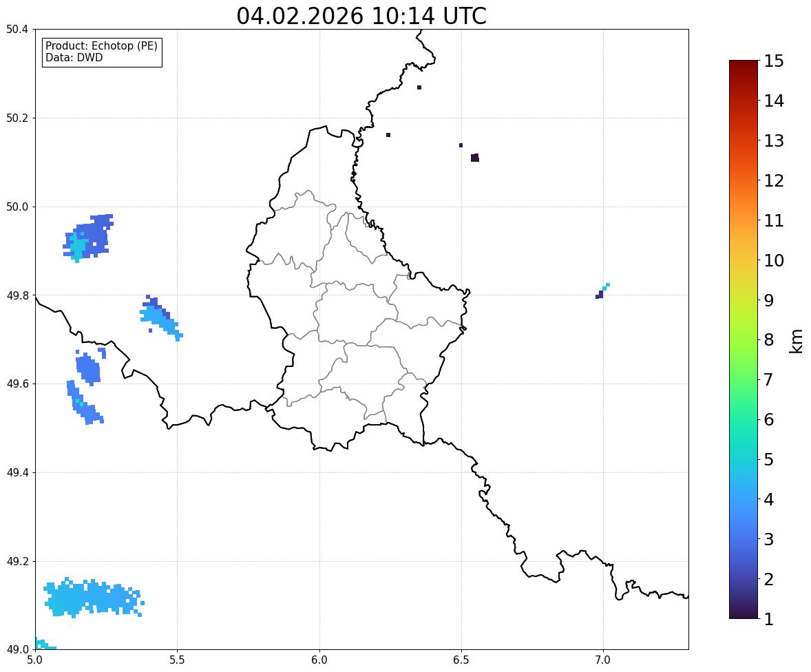Click the longitude axis label 6.0
The height and width of the screenshot is (672, 811).
tap(319, 660)
